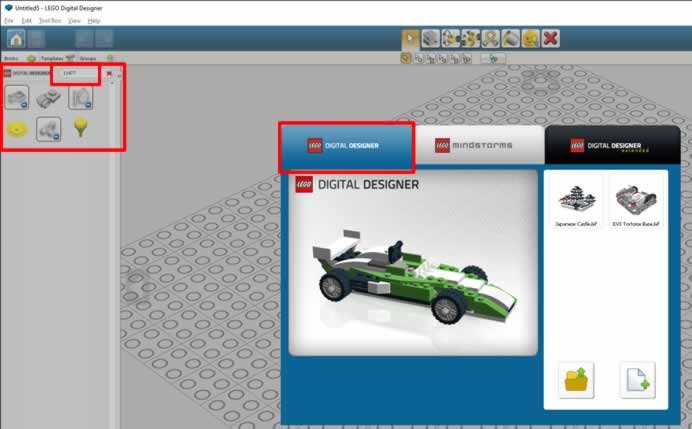
Task: Switch to the LEGO Mindstorms tab
Action: pos(478,146)
